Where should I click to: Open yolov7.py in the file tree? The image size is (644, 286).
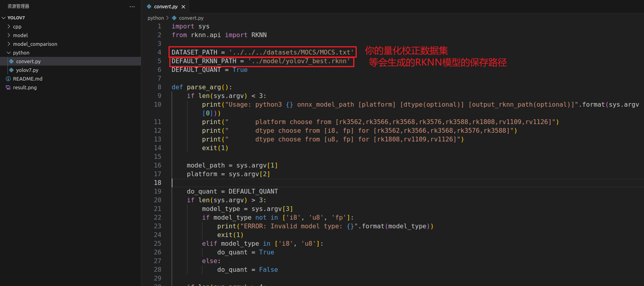click(x=70, y=70)
